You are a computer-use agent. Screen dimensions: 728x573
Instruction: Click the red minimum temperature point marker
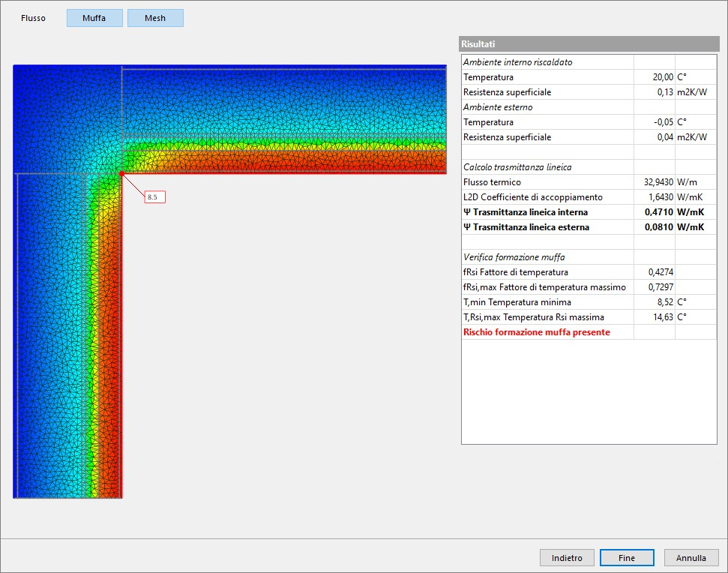(x=121, y=174)
